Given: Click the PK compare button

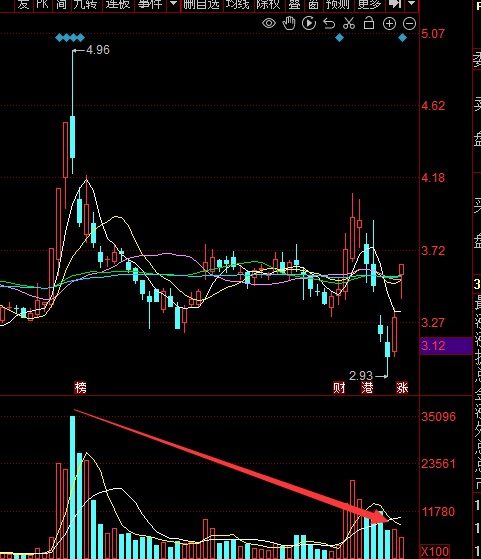Looking at the screenshot, I should click(x=42, y=4).
